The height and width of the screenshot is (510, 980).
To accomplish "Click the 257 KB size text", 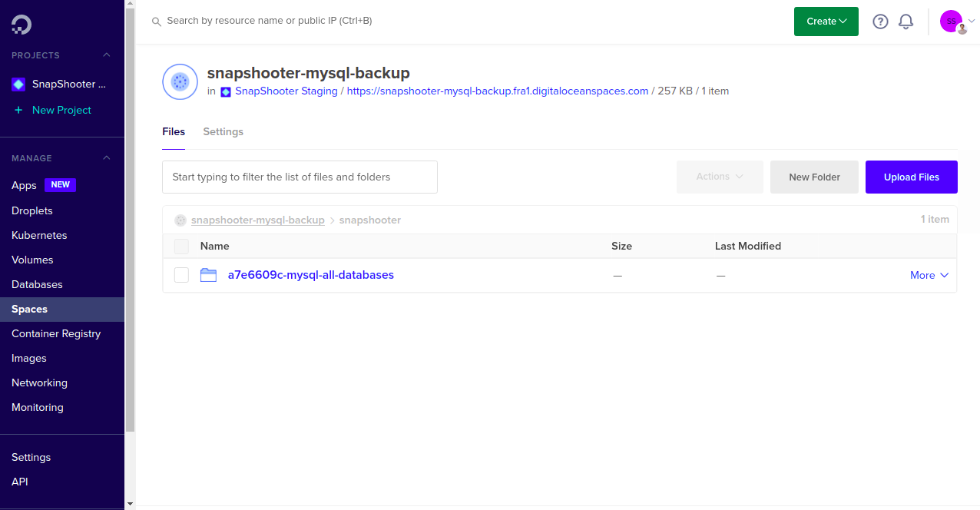I will [x=676, y=91].
